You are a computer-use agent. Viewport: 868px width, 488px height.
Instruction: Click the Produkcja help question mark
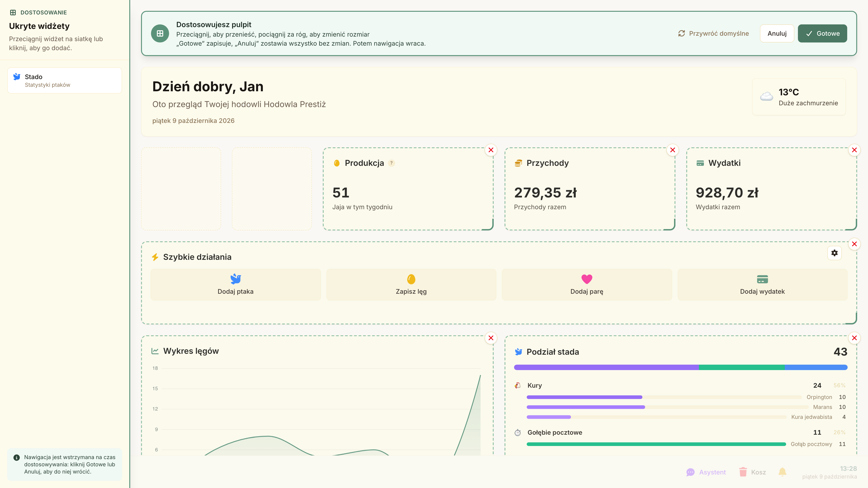point(391,163)
